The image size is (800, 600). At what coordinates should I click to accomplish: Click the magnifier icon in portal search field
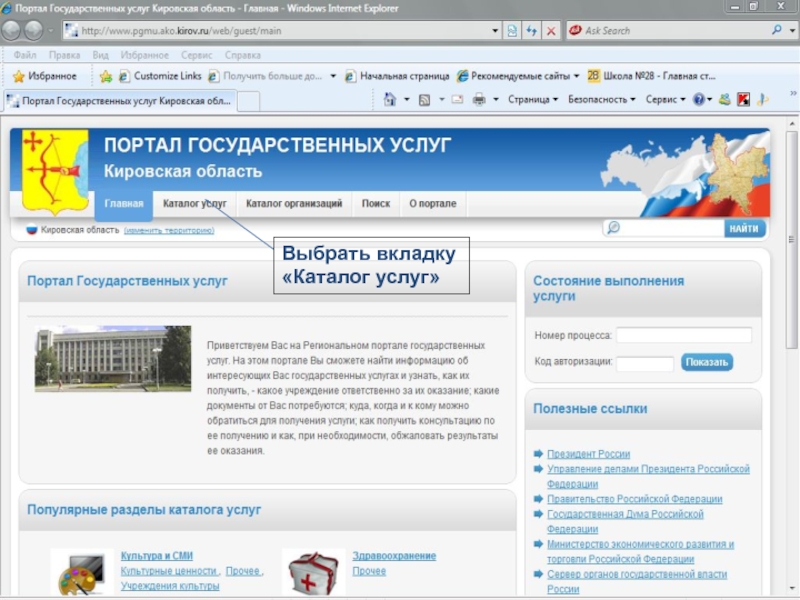[x=614, y=228]
